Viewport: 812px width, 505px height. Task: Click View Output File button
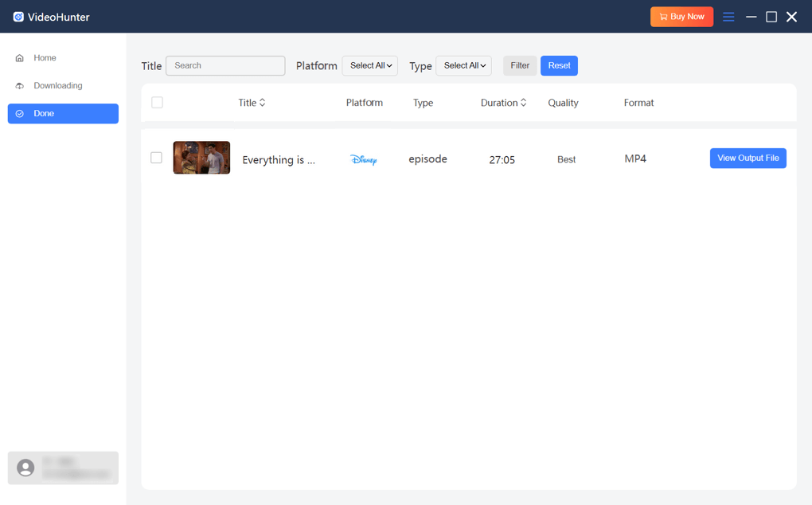748,158
